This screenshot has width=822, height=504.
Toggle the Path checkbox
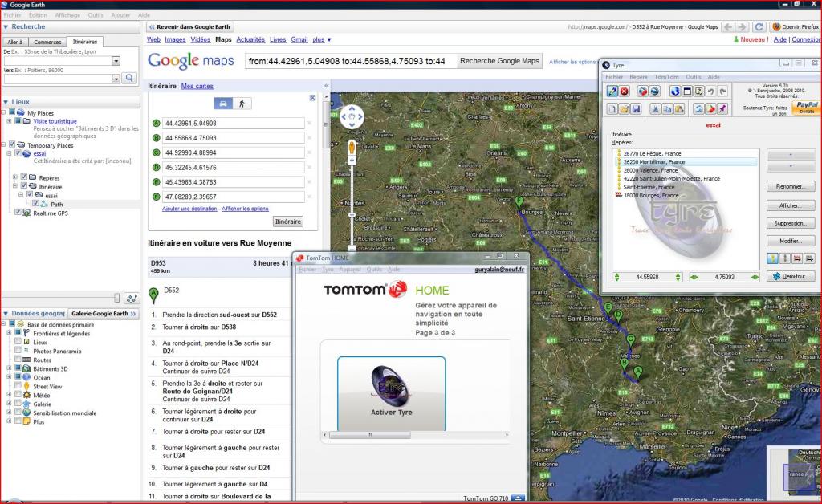click(x=35, y=204)
